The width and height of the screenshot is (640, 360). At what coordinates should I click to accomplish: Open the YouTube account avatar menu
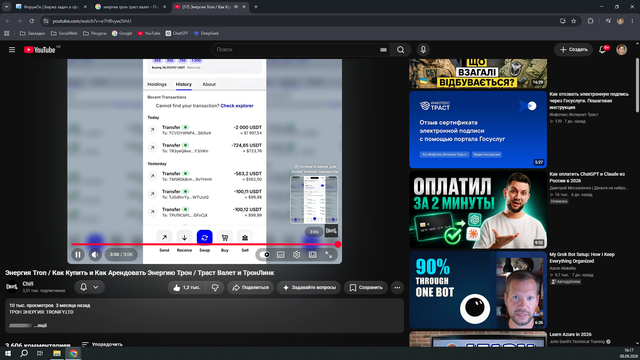(x=622, y=49)
